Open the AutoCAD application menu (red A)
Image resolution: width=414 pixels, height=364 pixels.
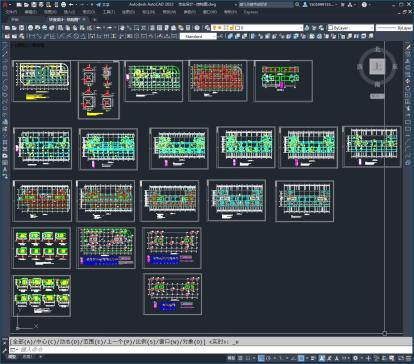[5, 5]
